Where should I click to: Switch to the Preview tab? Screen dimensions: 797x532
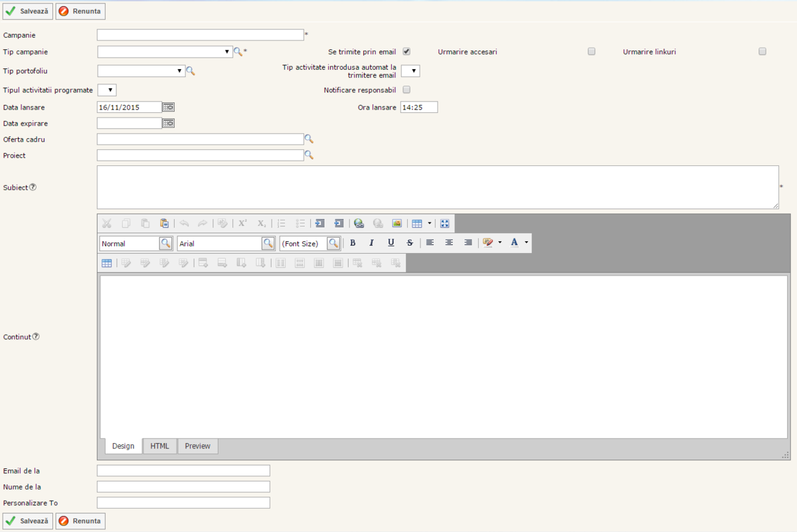tap(197, 446)
